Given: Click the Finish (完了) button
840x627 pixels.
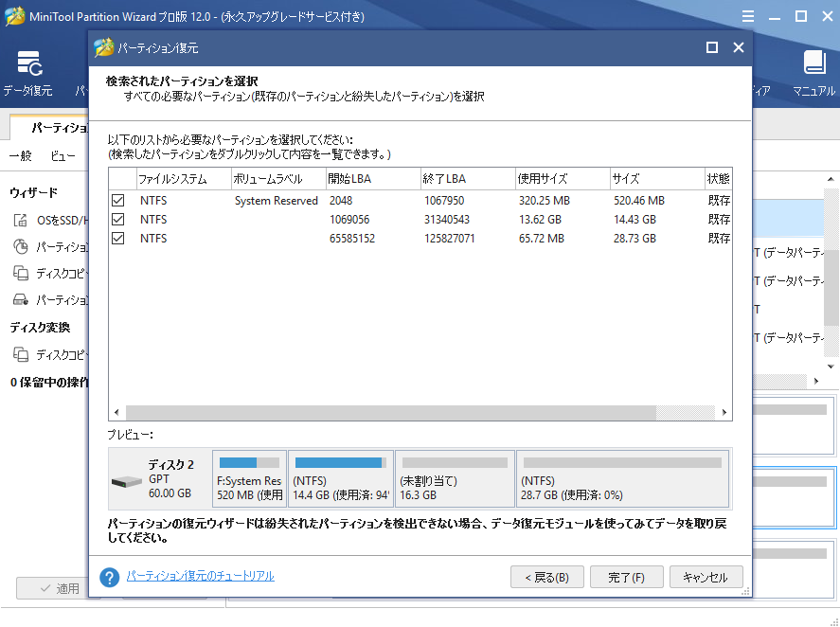Looking at the screenshot, I should (x=626, y=577).
